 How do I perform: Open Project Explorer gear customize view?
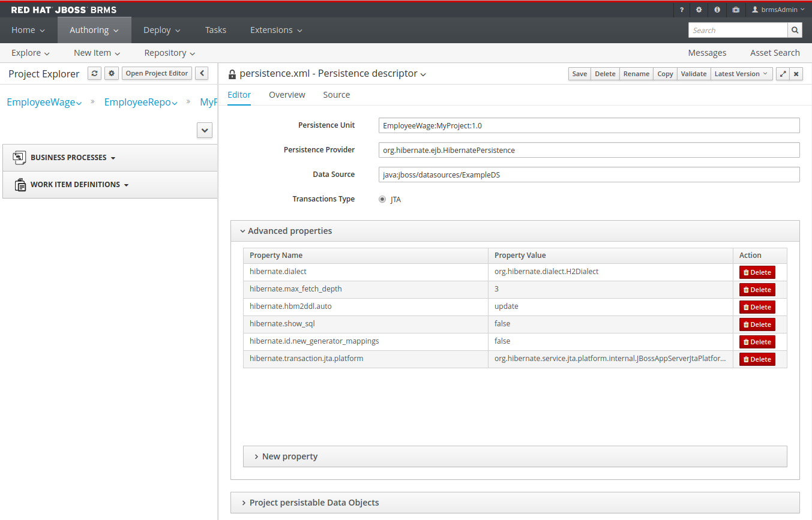point(112,73)
